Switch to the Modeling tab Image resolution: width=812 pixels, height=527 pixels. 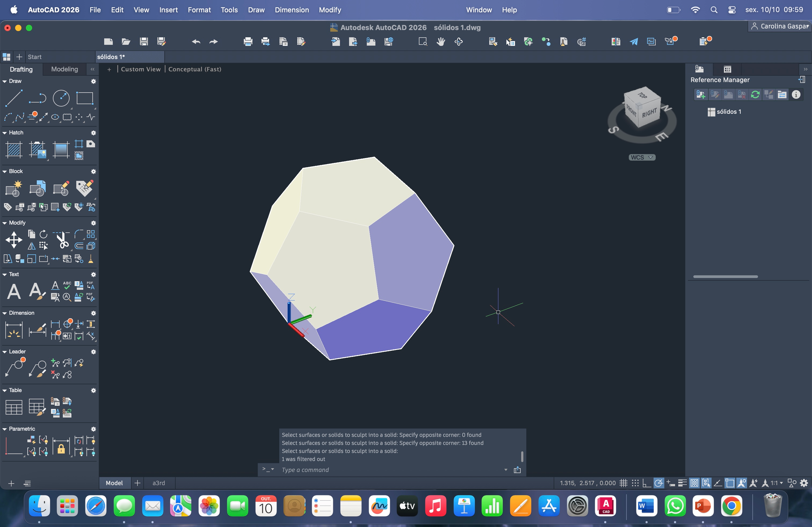pos(64,69)
